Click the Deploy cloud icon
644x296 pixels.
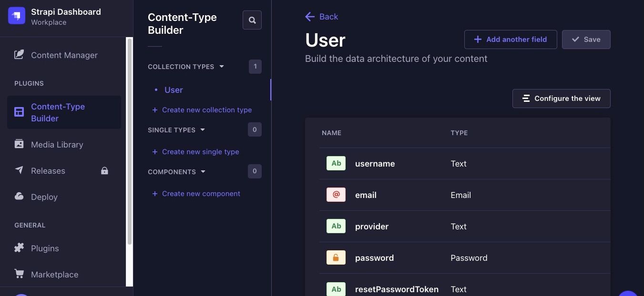[19, 196]
